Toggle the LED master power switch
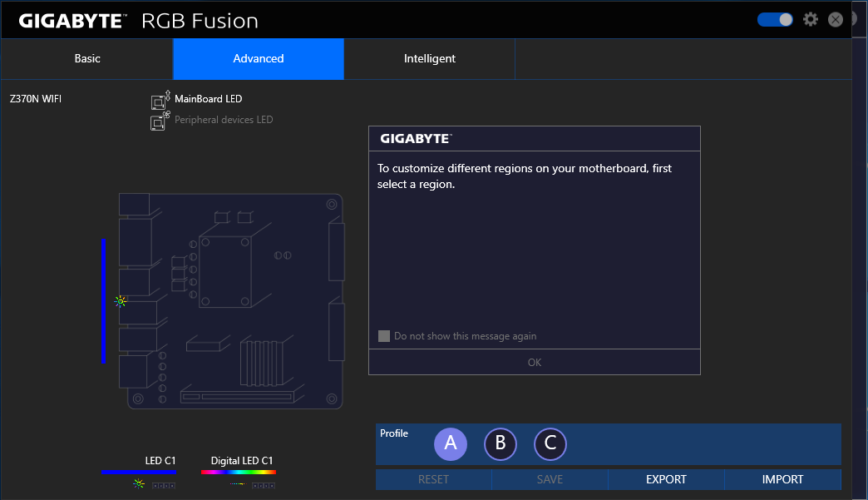This screenshot has height=500, width=868. 775,20
